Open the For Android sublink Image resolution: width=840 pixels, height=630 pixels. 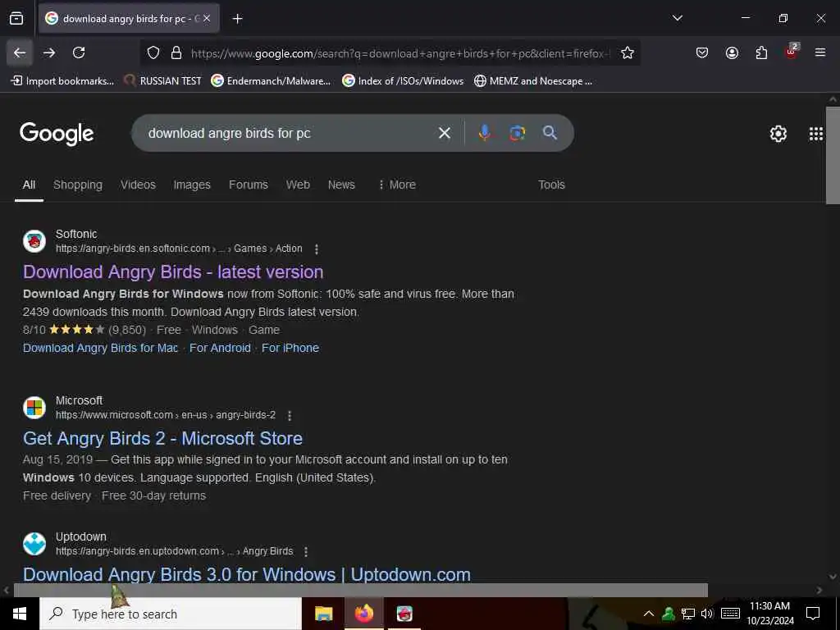[x=220, y=348]
